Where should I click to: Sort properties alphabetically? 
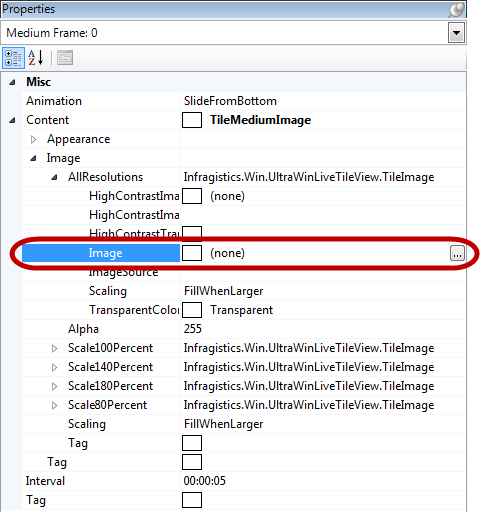[36, 58]
